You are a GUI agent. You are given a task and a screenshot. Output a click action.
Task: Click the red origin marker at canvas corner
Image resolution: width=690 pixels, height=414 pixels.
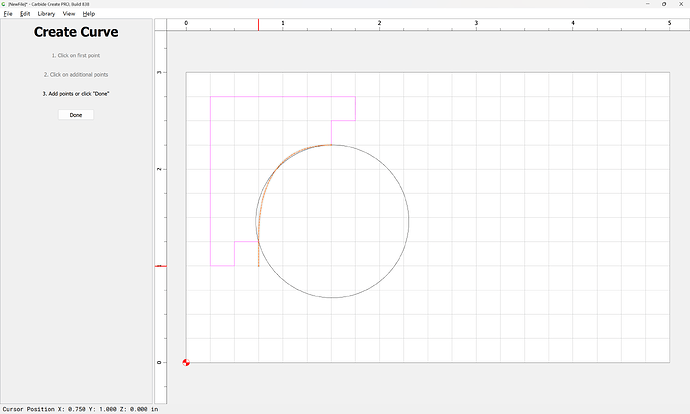click(186, 362)
